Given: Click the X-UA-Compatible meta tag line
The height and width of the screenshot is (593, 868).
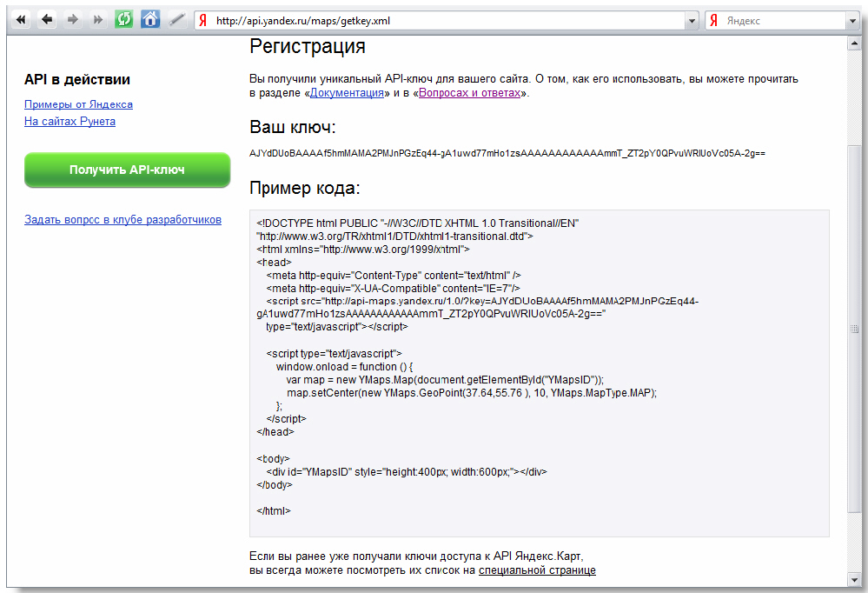Looking at the screenshot, I should click(x=393, y=289).
